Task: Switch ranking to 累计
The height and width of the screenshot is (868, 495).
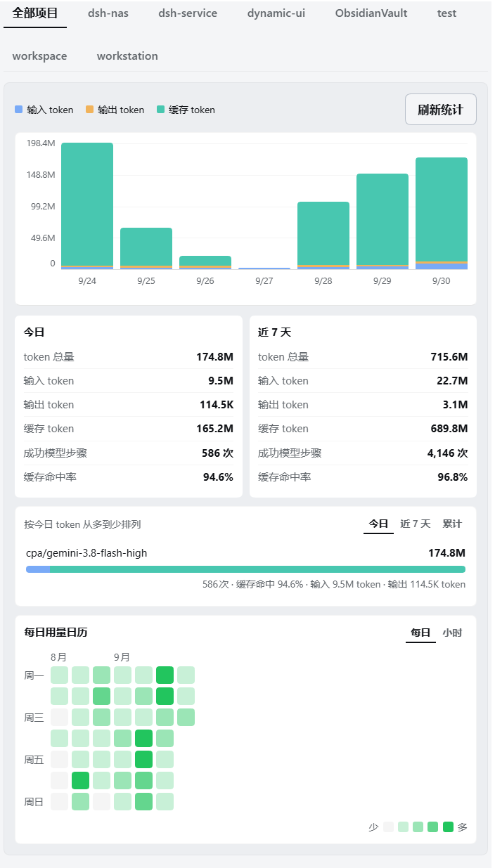Action: tap(452, 524)
